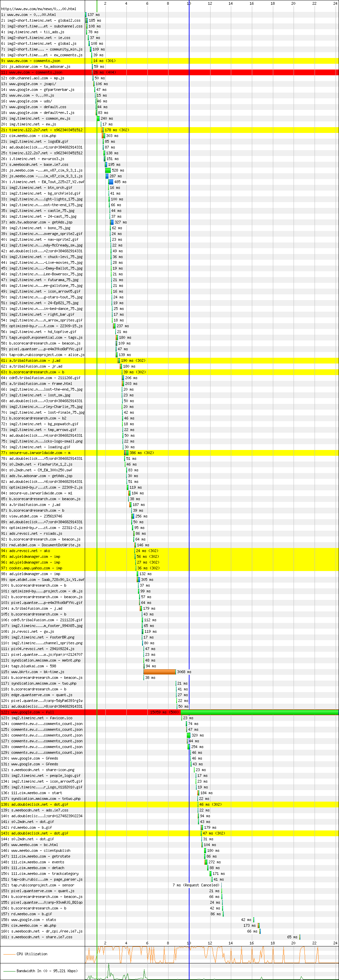Open red row 122 'www.google.com - Full'
Screen dimensions: 339x980
pos(169,712)
